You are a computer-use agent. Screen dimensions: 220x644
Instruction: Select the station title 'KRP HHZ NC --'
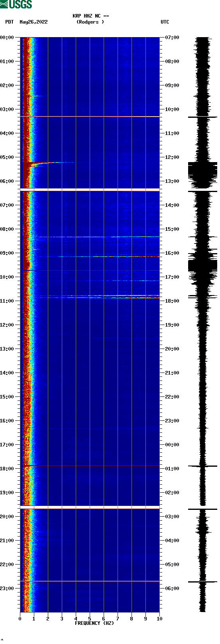(x=91, y=16)
